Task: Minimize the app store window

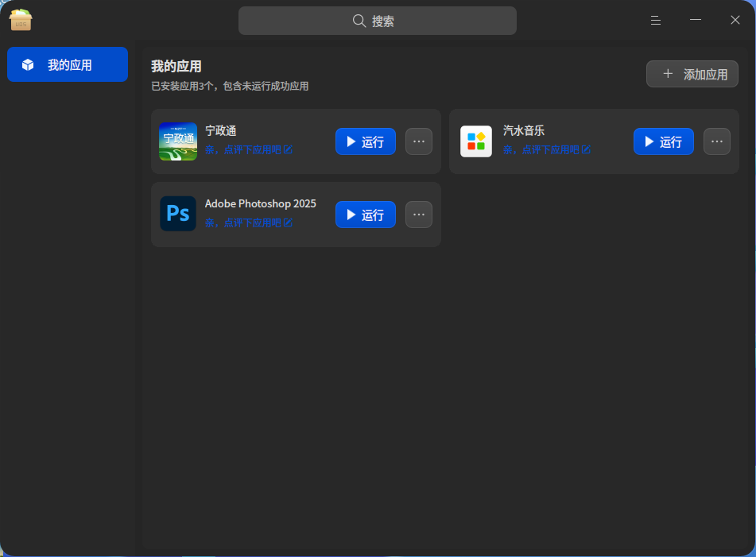Action: coord(696,20)
